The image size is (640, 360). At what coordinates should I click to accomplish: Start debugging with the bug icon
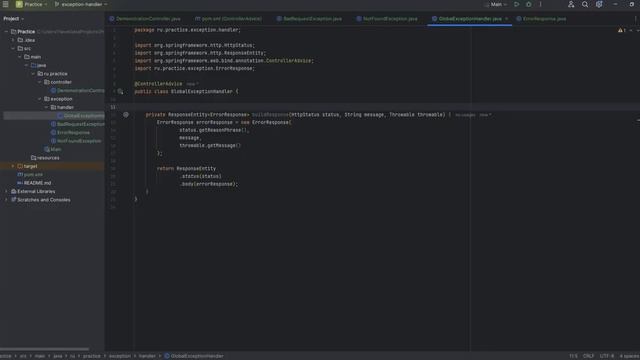529,4
